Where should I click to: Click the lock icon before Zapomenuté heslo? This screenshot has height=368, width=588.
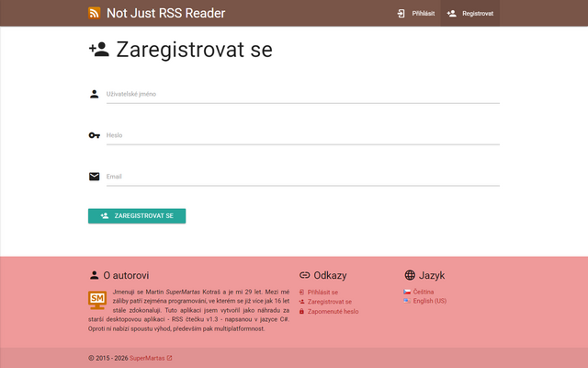(301, 311)
